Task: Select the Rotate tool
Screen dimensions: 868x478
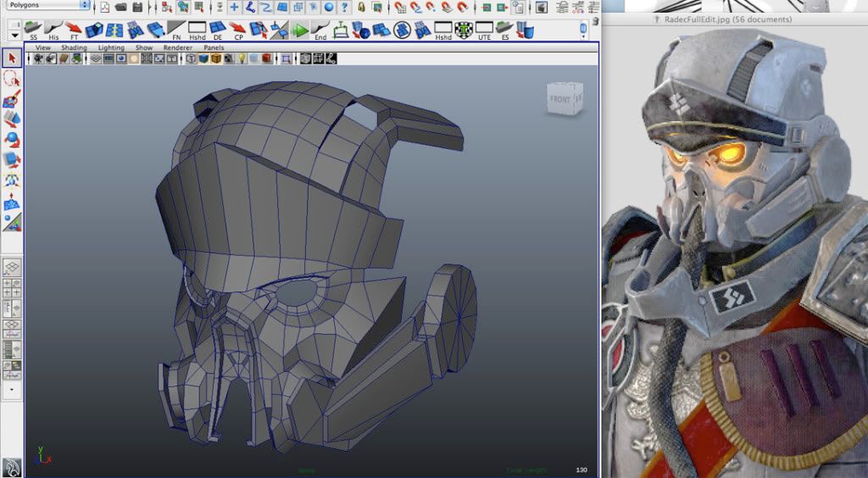Action: pos(12,139)
